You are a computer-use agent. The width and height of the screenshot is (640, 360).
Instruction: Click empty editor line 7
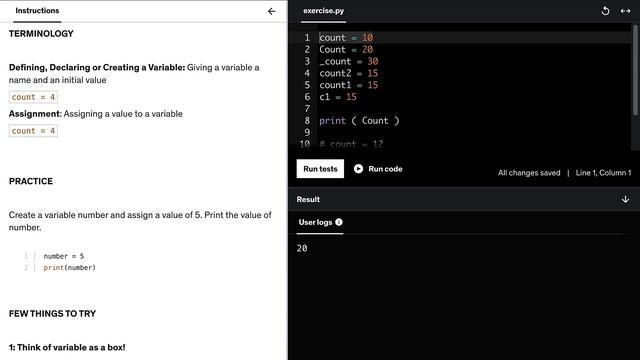(473, 109)
